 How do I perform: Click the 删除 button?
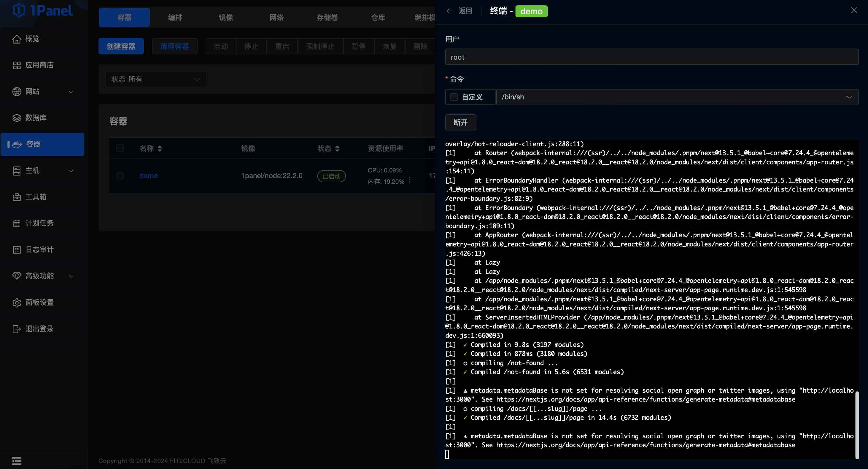(420, 47)
